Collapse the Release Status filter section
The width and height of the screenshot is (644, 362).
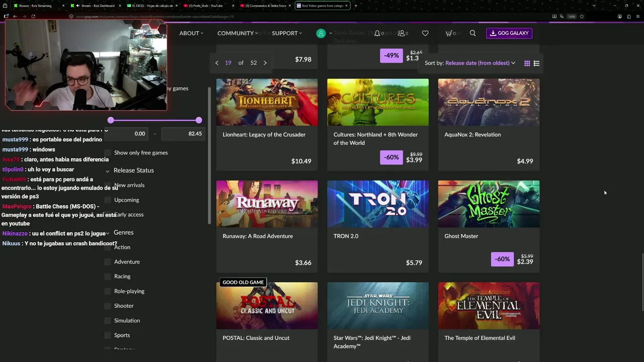pyautogui.click(x=107, y=171)
